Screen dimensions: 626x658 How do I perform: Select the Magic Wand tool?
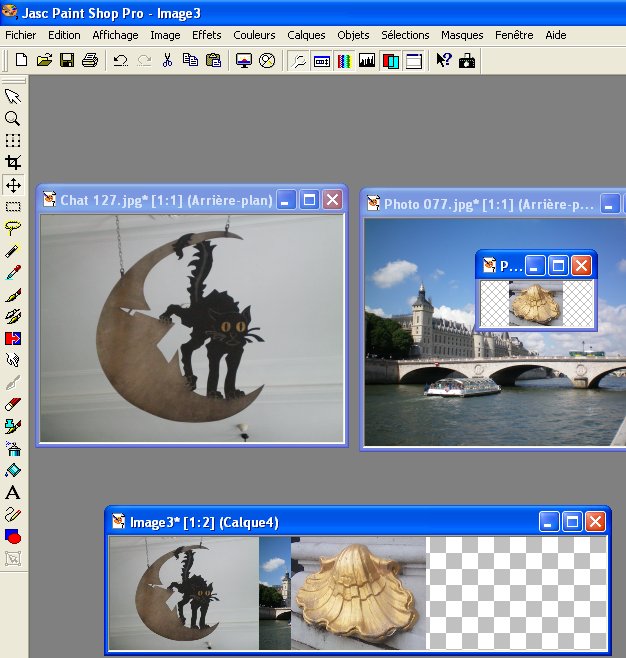(x=13, y=251)
